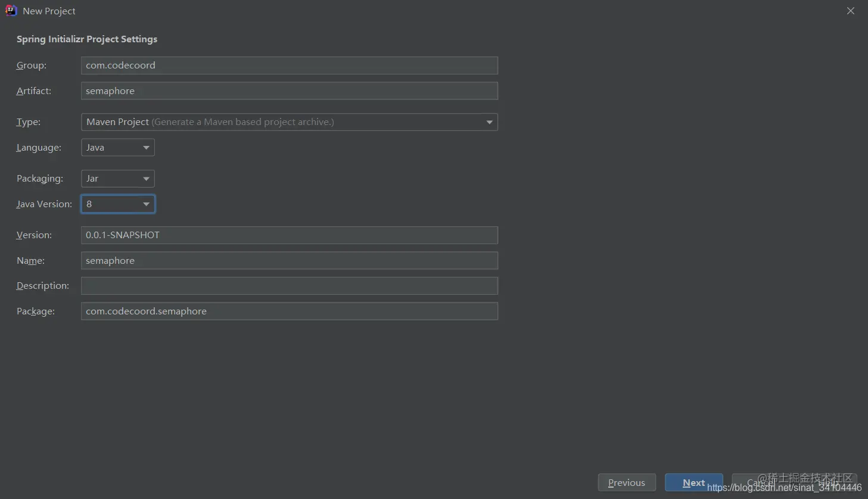The width and height of the screenshot is (868, 499).
Task: Click the Artifact label
Action: click(34, 91)
